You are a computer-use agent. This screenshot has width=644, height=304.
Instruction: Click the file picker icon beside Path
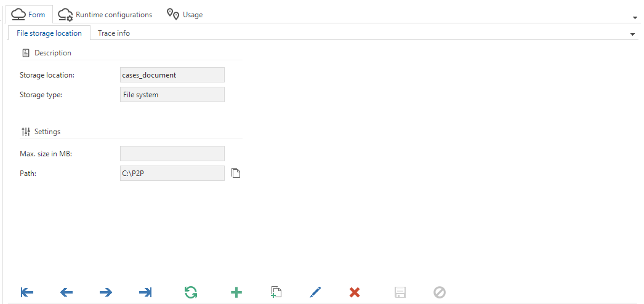(x=235, y=173)
